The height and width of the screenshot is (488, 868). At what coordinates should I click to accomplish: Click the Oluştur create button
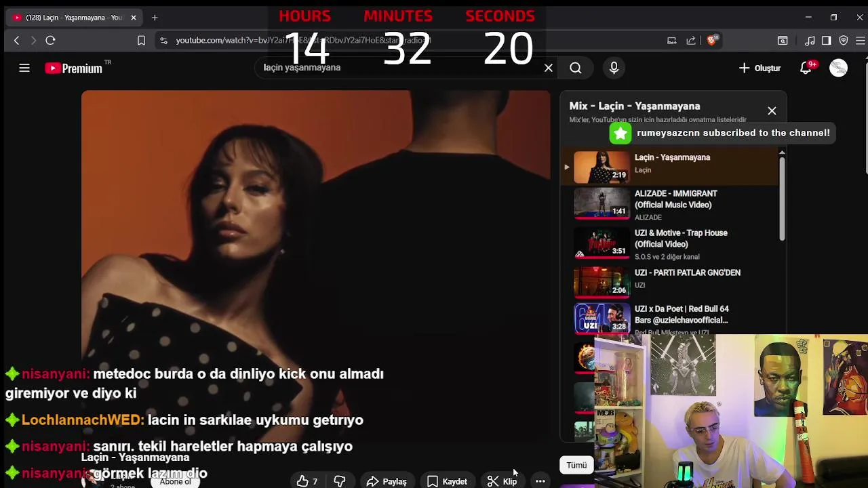759,68
